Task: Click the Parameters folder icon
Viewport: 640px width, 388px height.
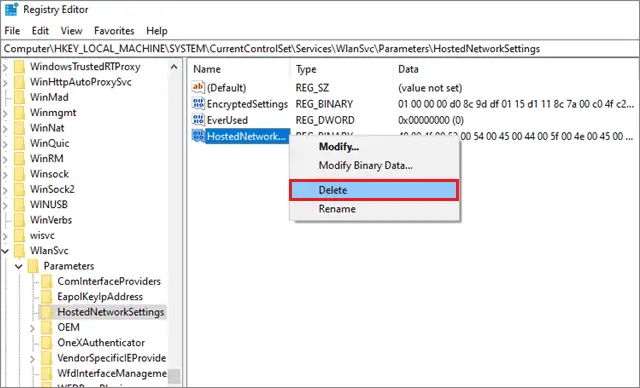Action: coord(33,266)
